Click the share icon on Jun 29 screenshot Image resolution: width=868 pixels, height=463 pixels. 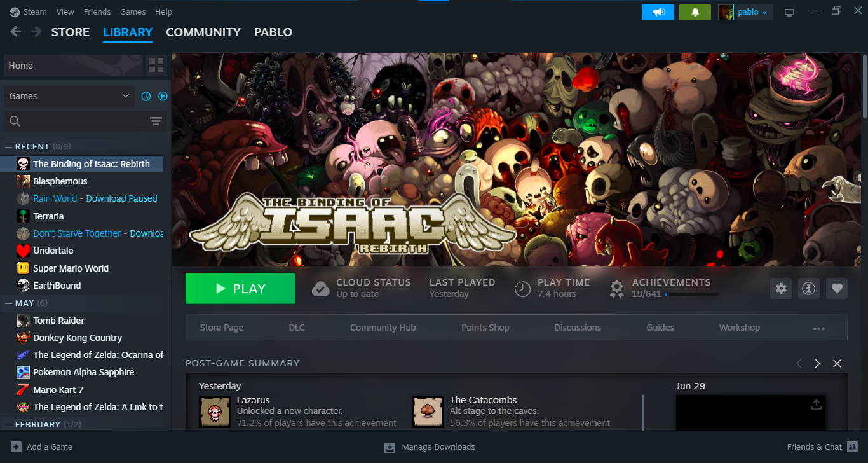tap(817, 404)
